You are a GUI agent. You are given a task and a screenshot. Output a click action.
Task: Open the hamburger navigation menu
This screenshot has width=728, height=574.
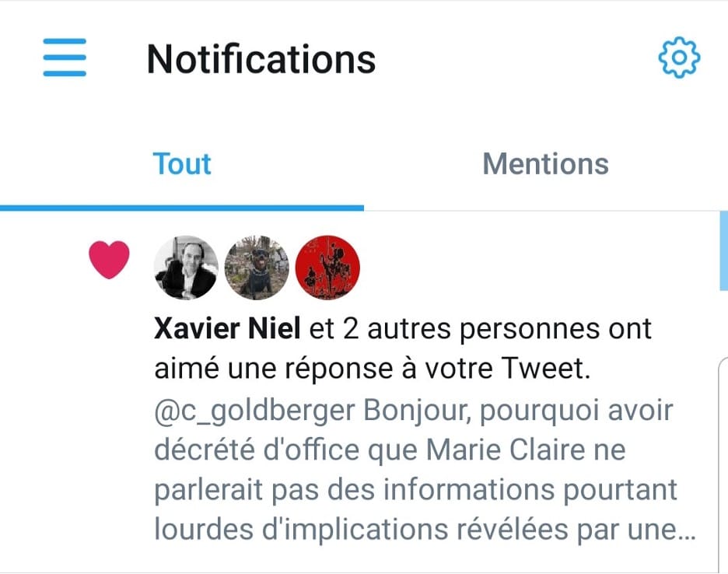pos(65,58)
